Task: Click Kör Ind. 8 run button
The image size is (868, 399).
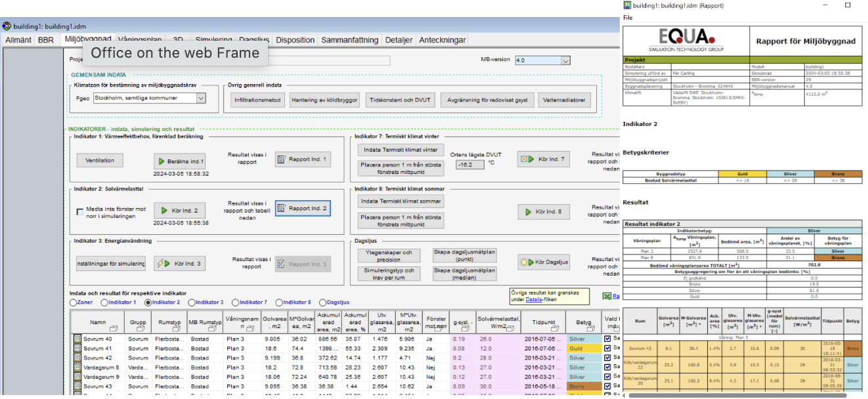Action: pyautogui.click(x=542, y=211)
